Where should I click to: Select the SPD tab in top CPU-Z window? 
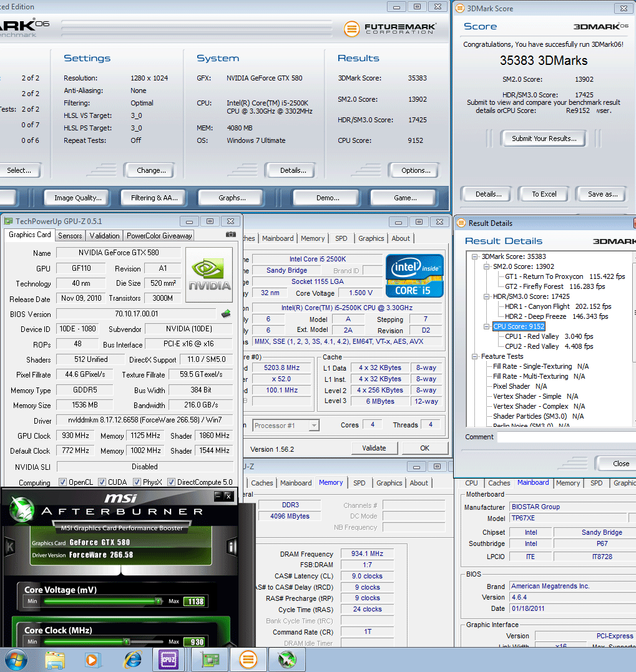(341, 238)
